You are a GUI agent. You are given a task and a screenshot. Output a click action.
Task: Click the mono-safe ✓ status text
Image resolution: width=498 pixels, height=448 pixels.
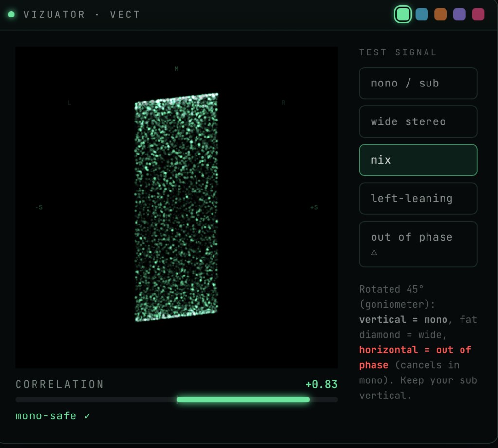[x=53, y=416]
